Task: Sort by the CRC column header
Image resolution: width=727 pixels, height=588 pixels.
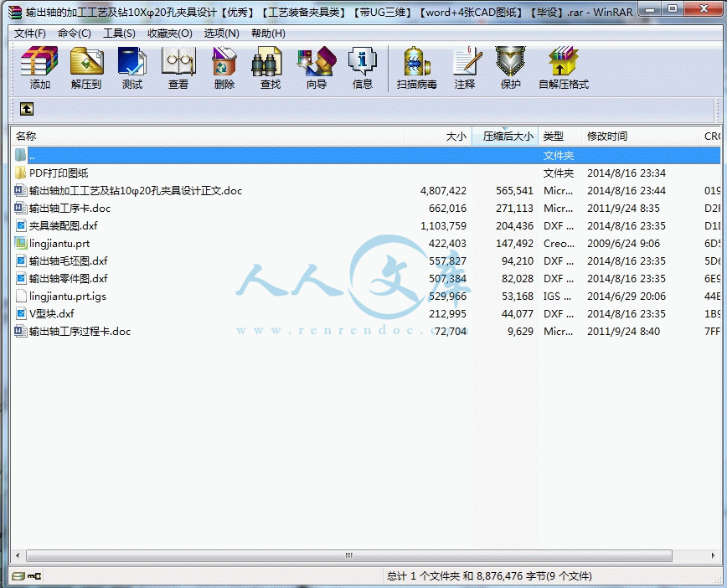Action: click(710, 137)
